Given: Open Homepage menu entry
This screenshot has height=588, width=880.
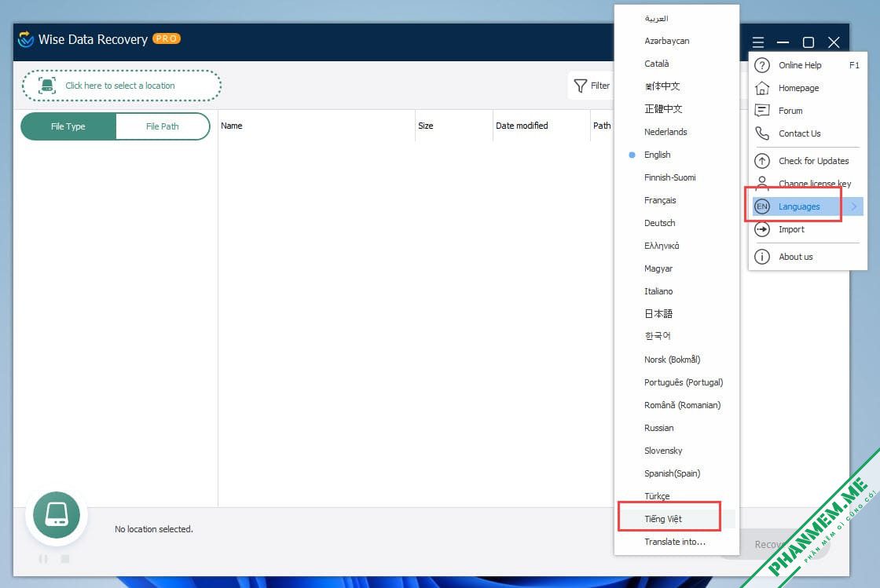Looking at the screenshot, I should coord(808,88).
